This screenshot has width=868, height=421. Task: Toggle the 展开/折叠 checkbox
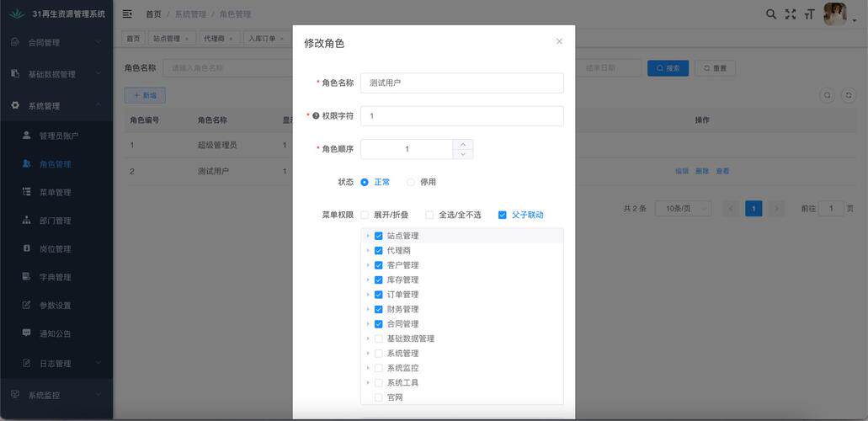pos(365,215)
